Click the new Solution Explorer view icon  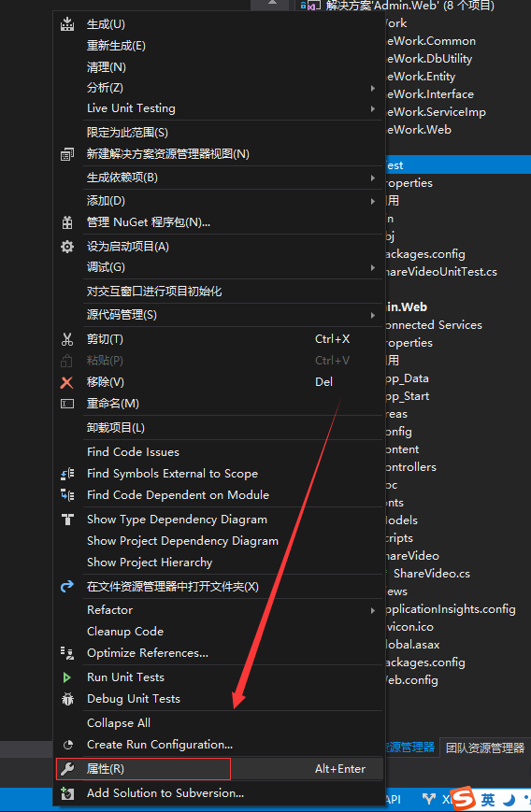coord(67,154)
